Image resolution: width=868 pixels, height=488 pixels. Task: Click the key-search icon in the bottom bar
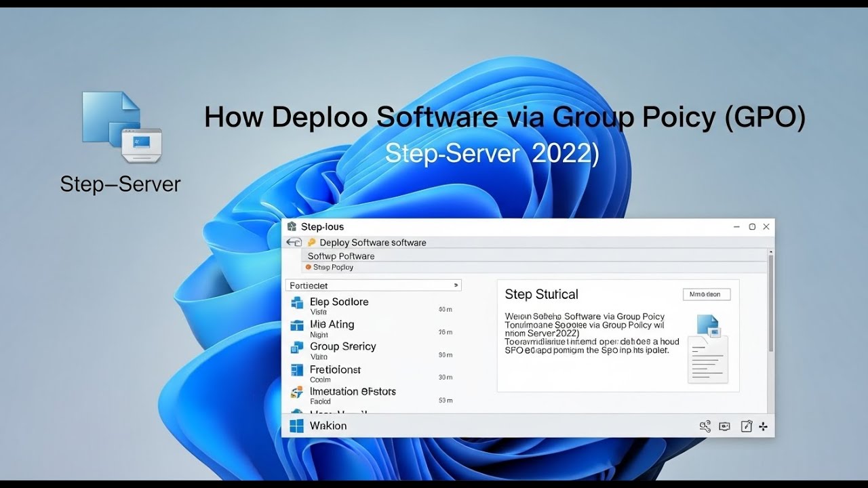click(705, 426)
